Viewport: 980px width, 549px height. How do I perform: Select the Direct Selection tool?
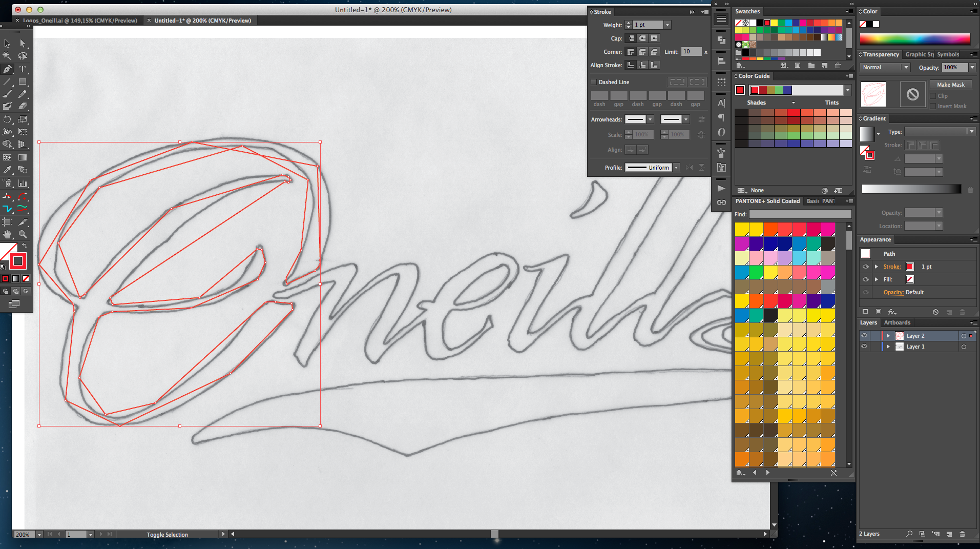[x=23, y=44]
